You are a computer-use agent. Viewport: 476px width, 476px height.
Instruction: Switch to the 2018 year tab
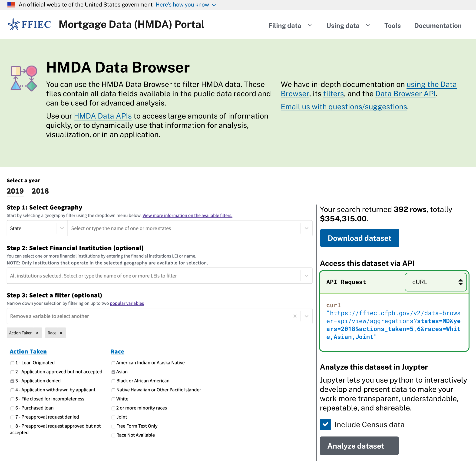click(40, 191)
